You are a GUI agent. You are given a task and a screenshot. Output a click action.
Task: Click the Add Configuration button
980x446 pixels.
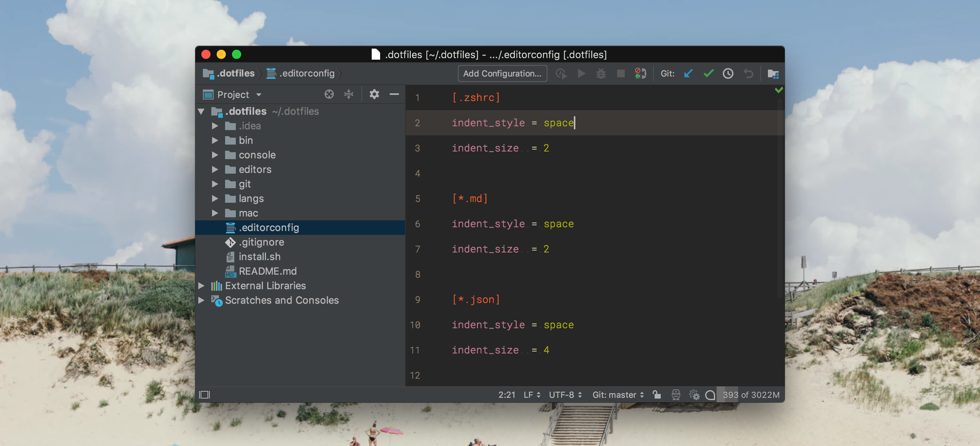(x=502, y=73)
